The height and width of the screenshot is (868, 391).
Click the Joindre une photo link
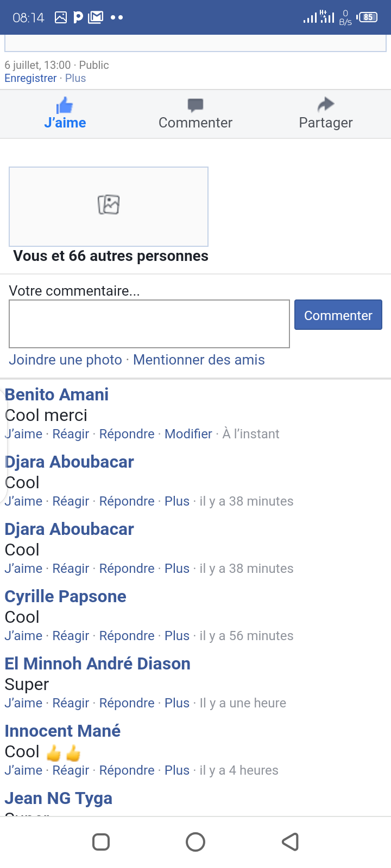[65, 360]
